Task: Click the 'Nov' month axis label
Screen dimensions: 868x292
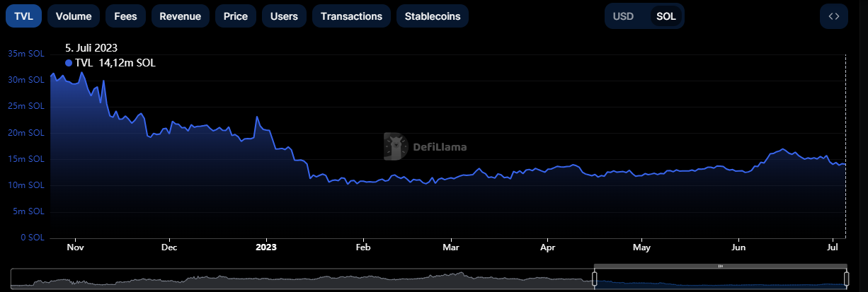Action: [x=76, y=247]
